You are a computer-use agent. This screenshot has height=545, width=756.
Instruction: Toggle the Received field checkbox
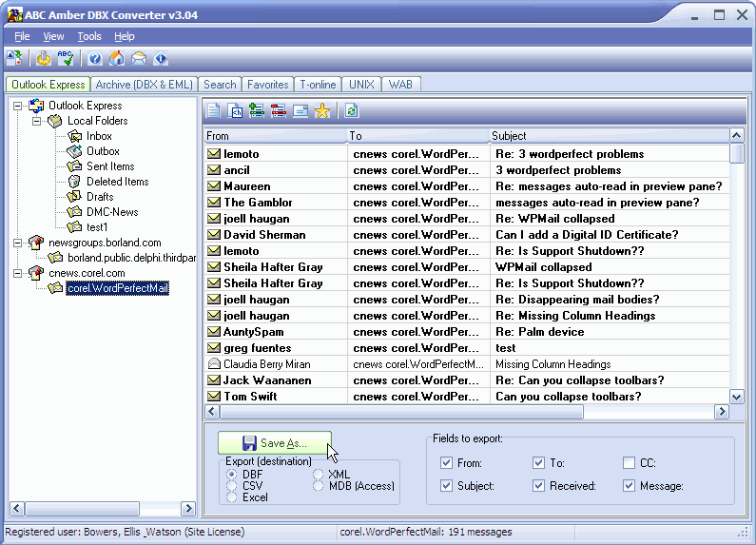tap(538, 485)
